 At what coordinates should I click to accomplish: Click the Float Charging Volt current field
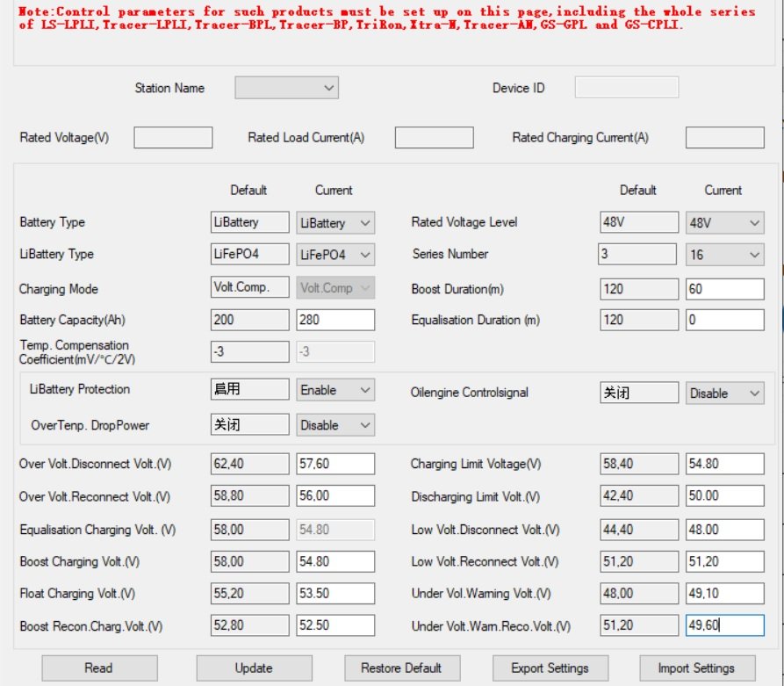pyautogui.click(x=335, y=594)
